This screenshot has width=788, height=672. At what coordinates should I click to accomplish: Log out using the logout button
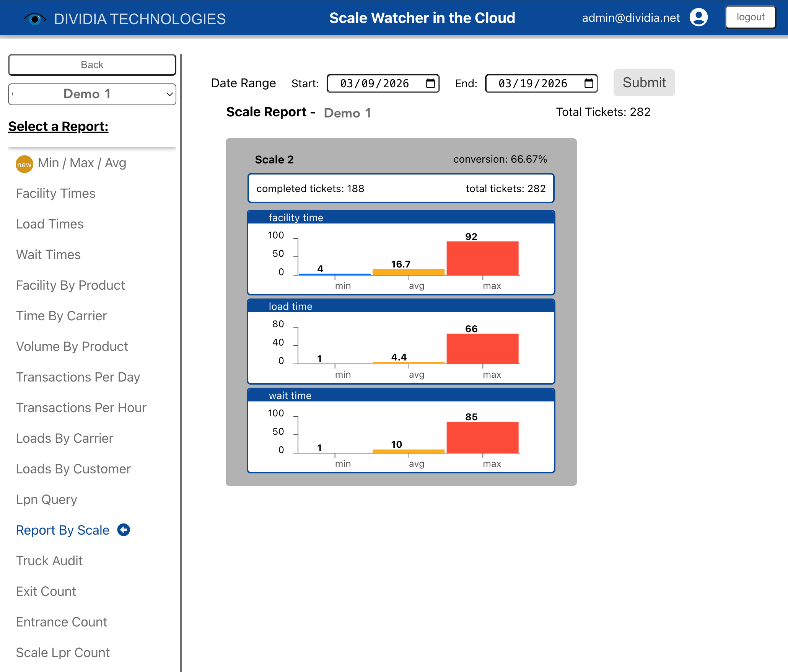click(x=750, y=17)
